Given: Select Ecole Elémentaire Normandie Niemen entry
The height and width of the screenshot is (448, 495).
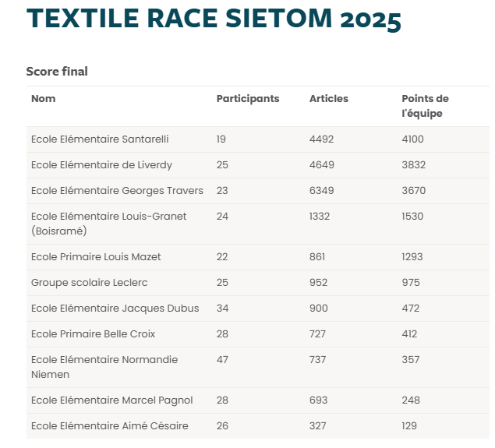Looking at the screenshot, I should click(x=104, y=367).
